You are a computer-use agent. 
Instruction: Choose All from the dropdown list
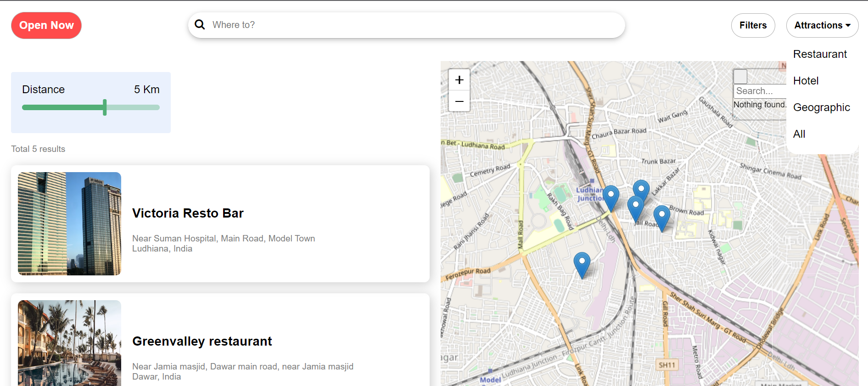[x=799, y=134]
